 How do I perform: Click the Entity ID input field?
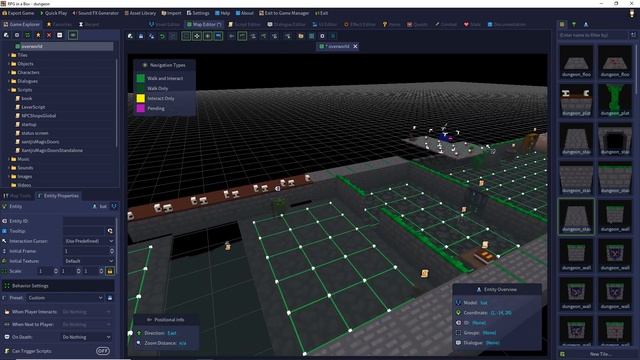tap(89, 221)
